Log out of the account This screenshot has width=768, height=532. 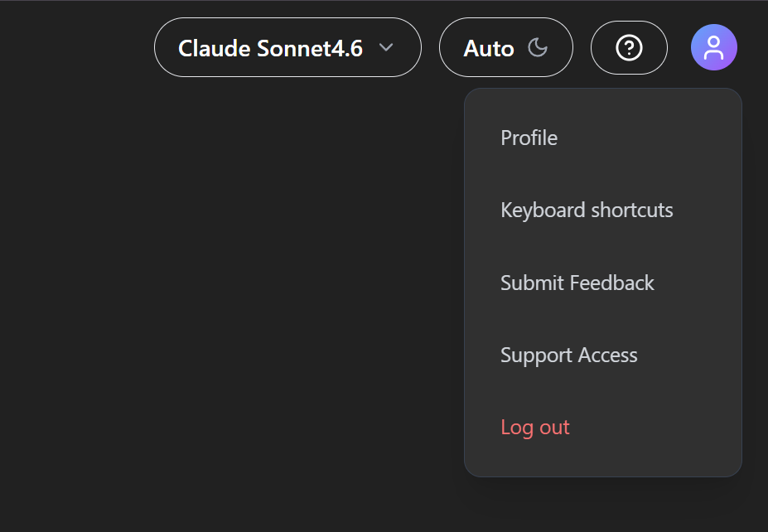pos(534,427)
